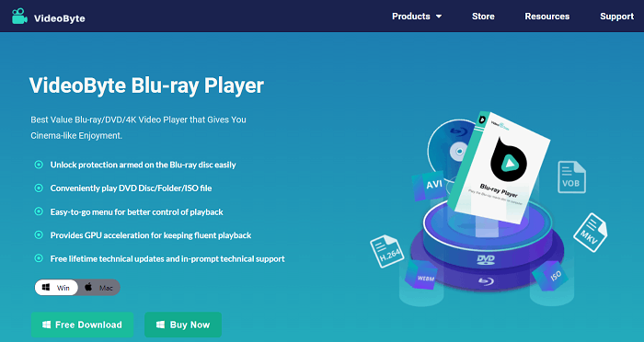Go to the Store page
This screenshot has height=342, width=644.
[x=483, y=17]
